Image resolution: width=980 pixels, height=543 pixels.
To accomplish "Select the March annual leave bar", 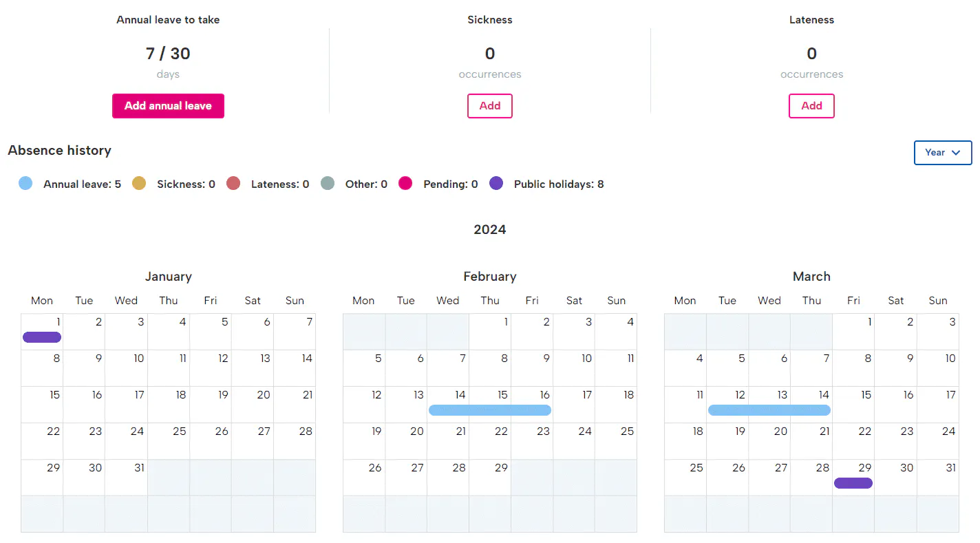I will point(769,410).
